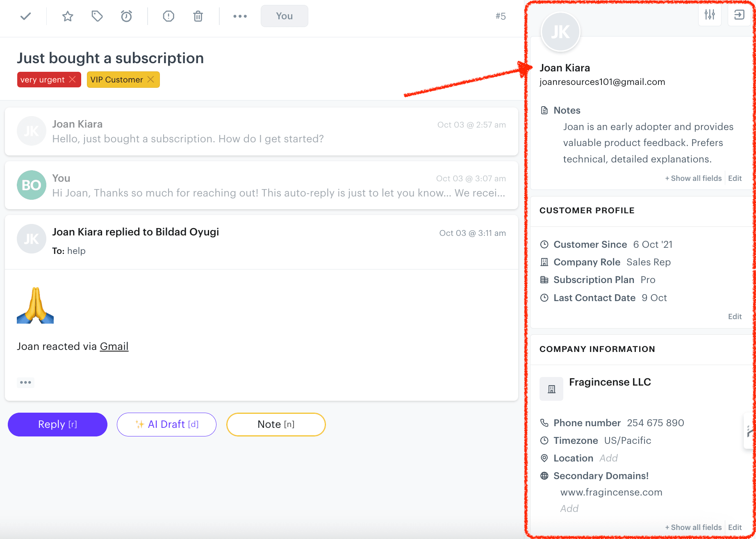The width and height of the screenshot is (756, 539).
Task: Move the conversation to trash
Action: coord(198,16)
